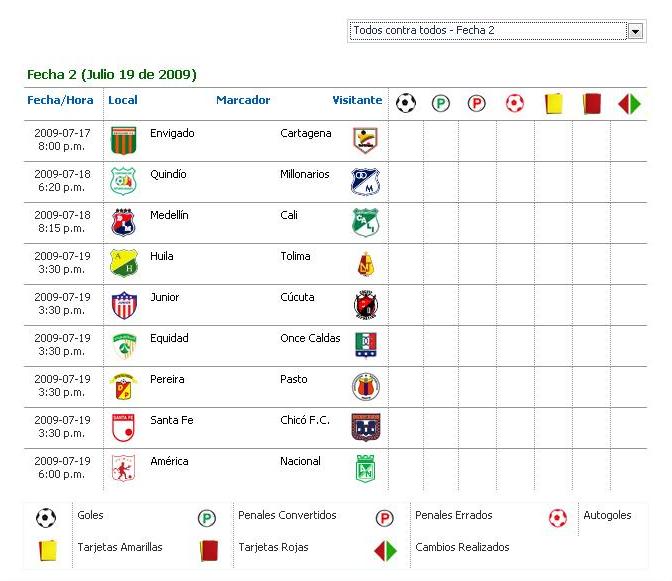Click the Autogoles legend red ball icon
672x581 pixels.
[x=558, y=518]
